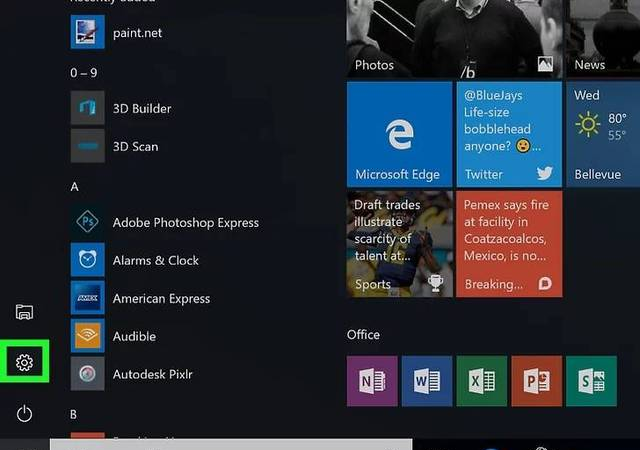Open Microsoft Edge tile
Screen dimensions: 640x450
pyautogui.click(x=400, y=134)
